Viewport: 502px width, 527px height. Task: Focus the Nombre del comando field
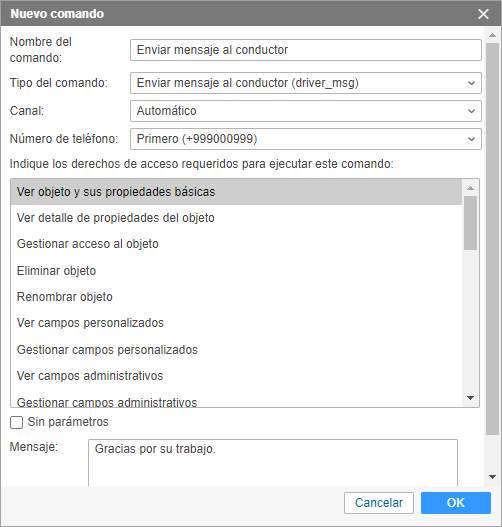pos(305,50)
